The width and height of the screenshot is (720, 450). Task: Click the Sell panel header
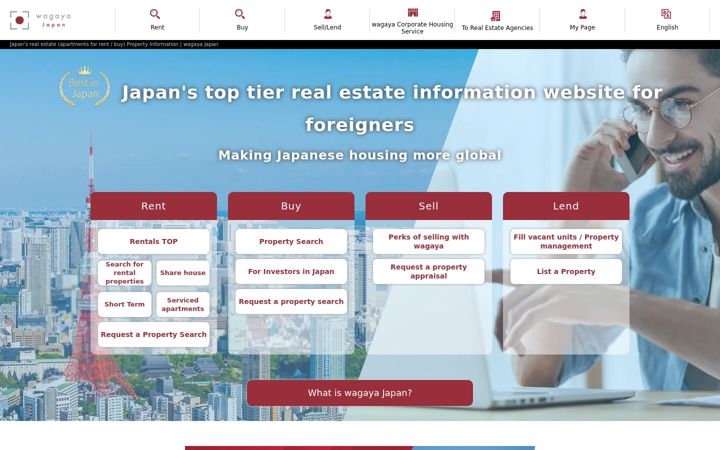tap(428, 206)
